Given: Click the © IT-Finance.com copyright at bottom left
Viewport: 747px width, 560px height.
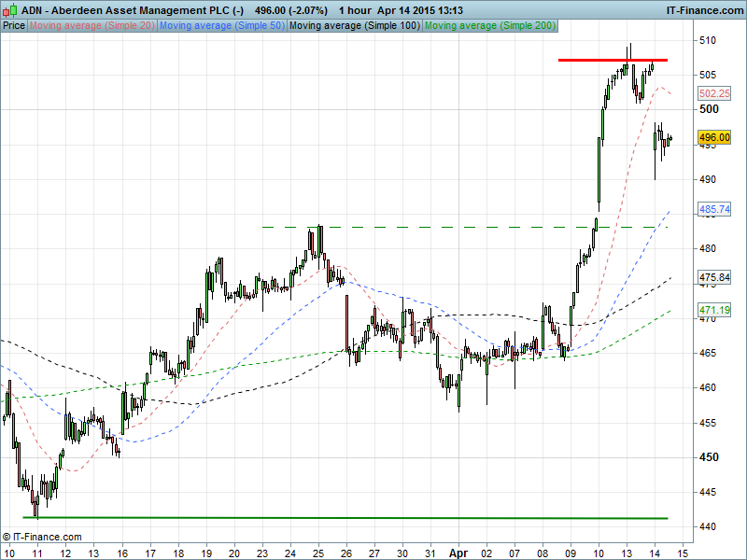Looking at the screenshot, I should click(42, 537).
